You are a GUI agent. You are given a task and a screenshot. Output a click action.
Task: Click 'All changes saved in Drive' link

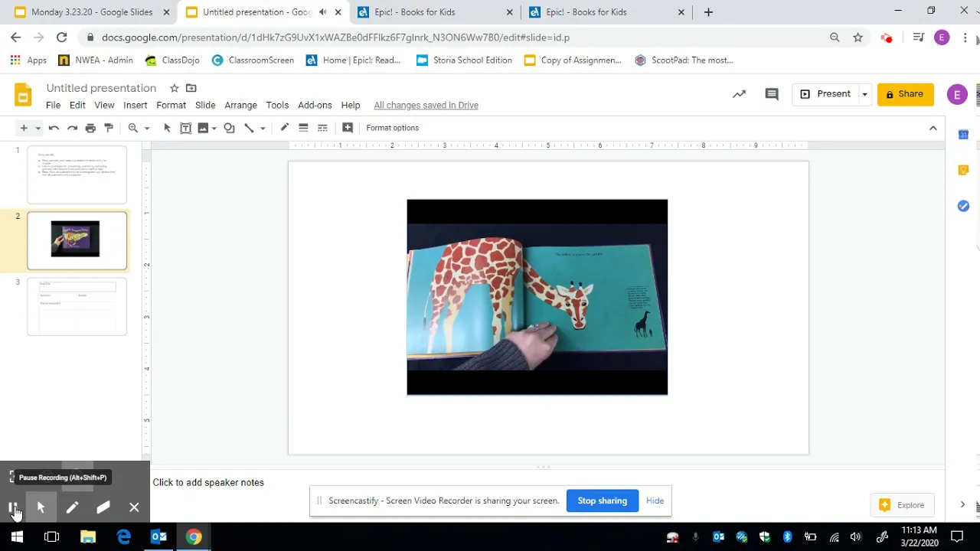[x=426, y=105]
